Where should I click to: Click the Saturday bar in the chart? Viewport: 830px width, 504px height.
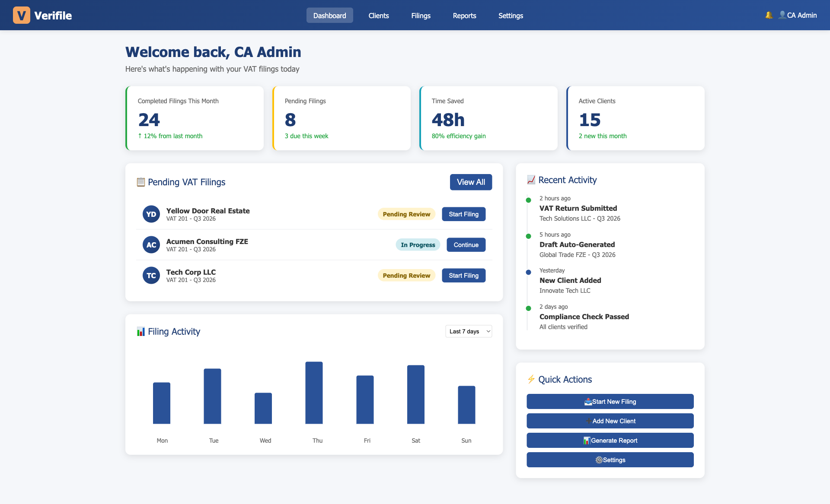click(x=416, y=394)
